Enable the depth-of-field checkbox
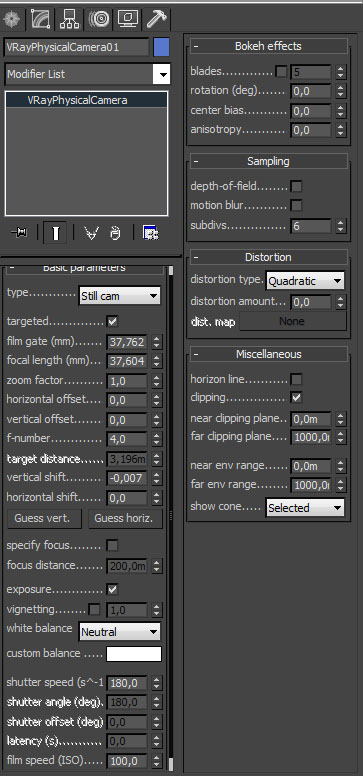Image resolution: width=363 pixels, height=776 pixels. 296,187
